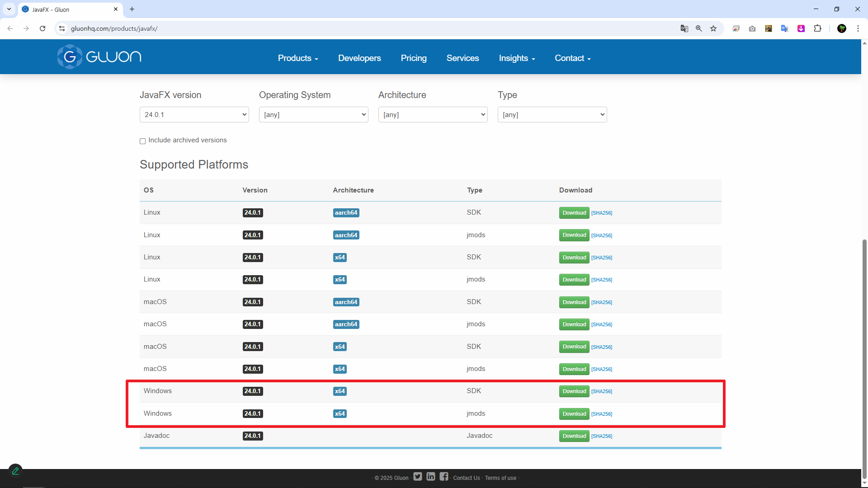Click 24.0.1 version badge in Javadoc row

pyautogui.click(x=253, y=436)
